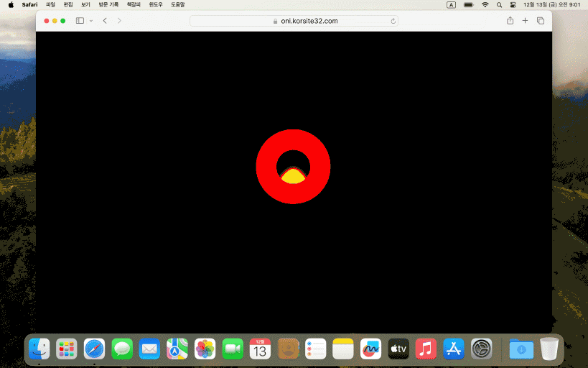The image size is (588, 368).
Task: Click the oni.korsite32.com address bar
Action: (294, 21)
